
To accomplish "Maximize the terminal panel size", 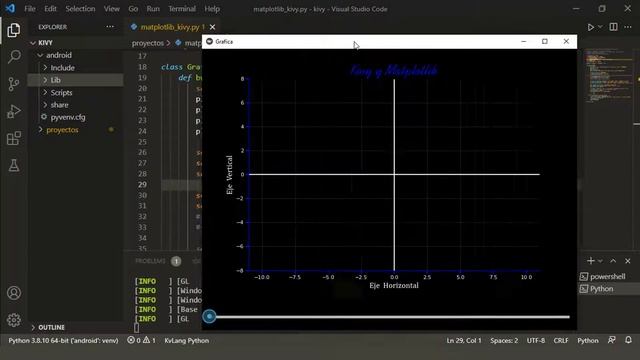I will pyautogui.click(x=613, y=261).
